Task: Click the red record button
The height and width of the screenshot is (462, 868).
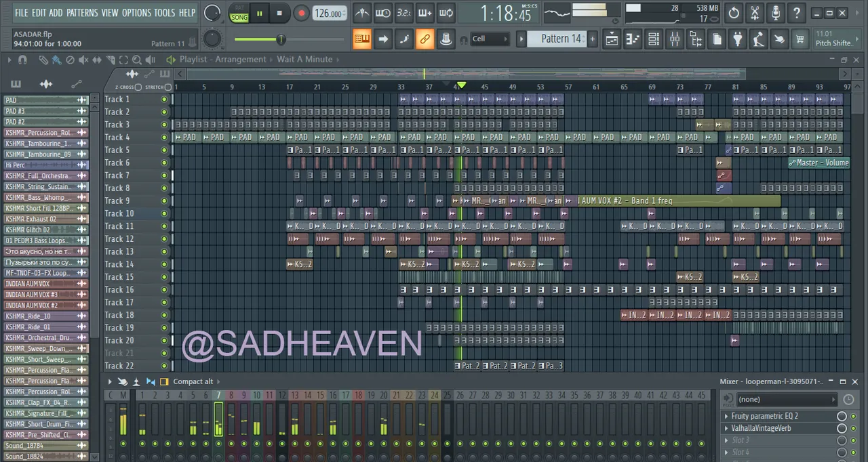Action: (x=301, y=13)
